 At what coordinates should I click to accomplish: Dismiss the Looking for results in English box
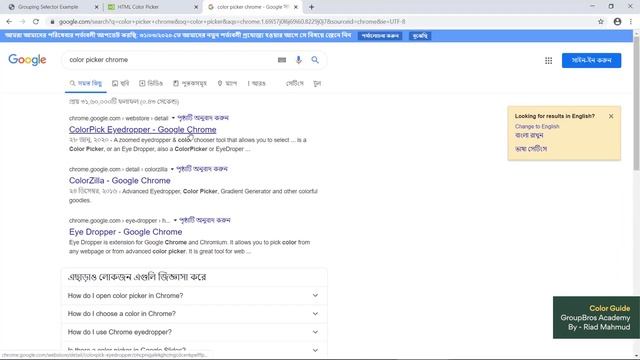(611, 116)
